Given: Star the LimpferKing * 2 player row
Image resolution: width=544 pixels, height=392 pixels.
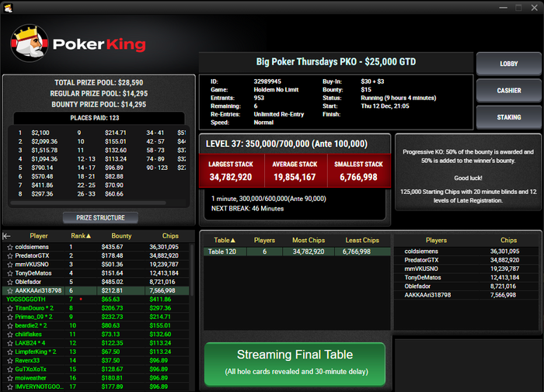Looking at the screenshot, I should pos(9,352).
